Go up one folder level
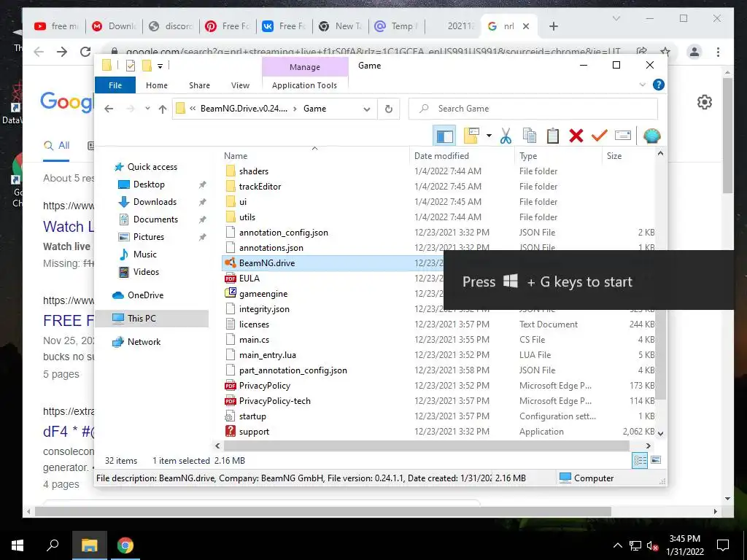The image size is (747, 560). [163, 109]
